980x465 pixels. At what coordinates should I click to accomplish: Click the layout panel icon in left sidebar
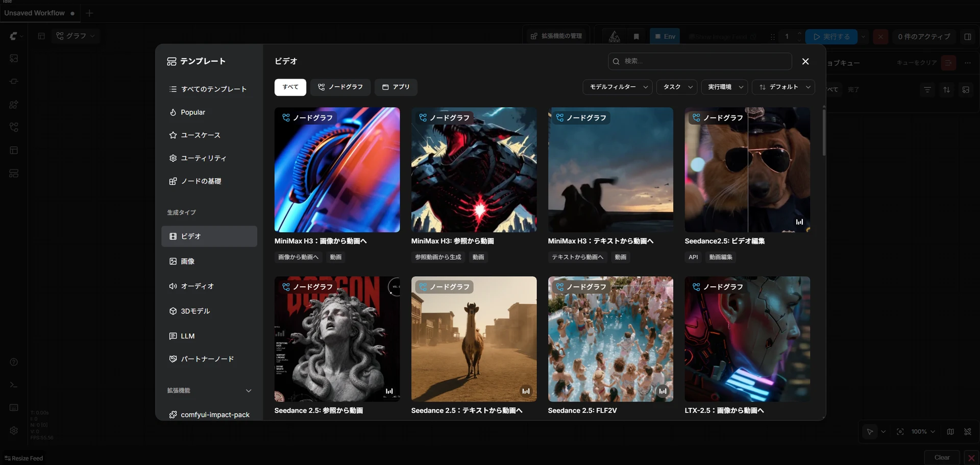click(14, 151)
